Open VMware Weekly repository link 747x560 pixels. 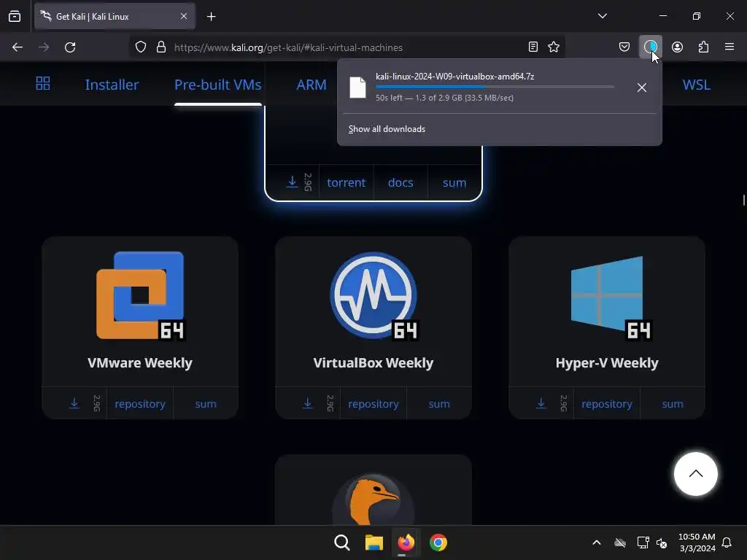(x=140, y=404)
